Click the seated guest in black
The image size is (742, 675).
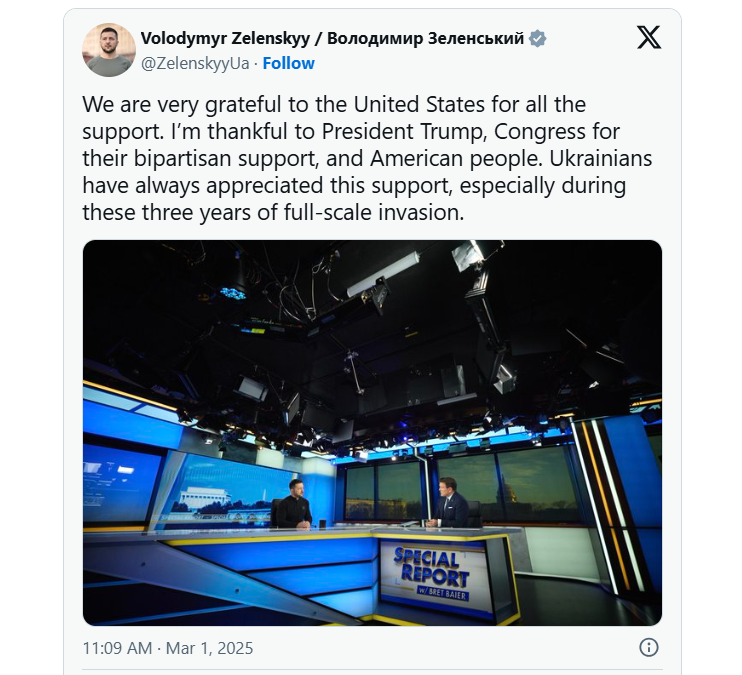pyautogui.click(x=293, y=505)
